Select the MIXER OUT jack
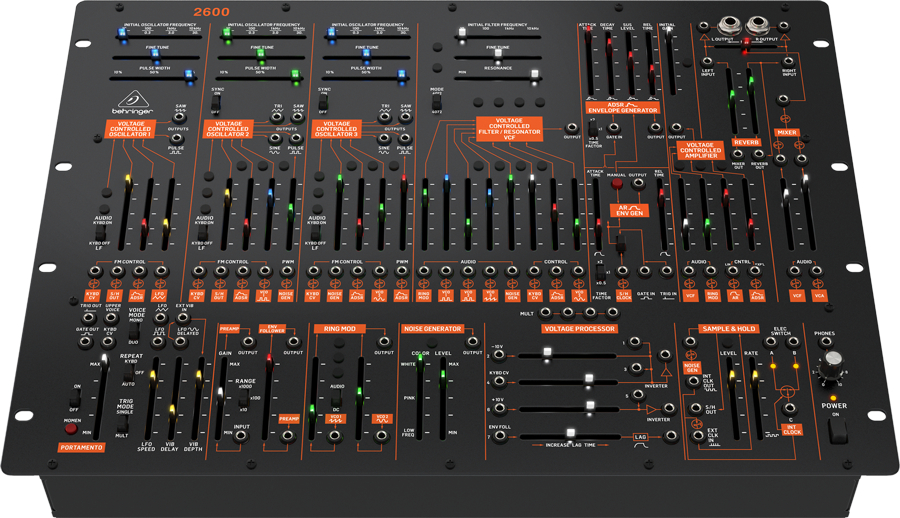 pyautogui.click(x=738, y=154)
